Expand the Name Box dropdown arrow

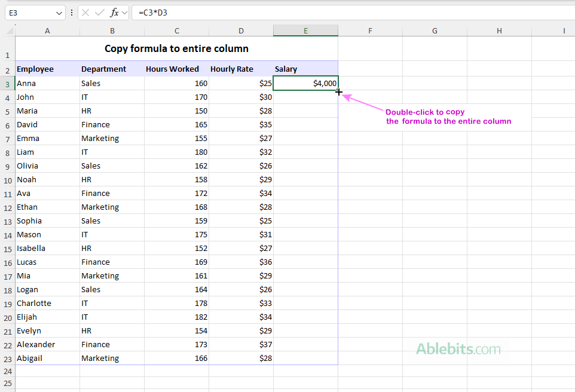[x=59, y=12]
